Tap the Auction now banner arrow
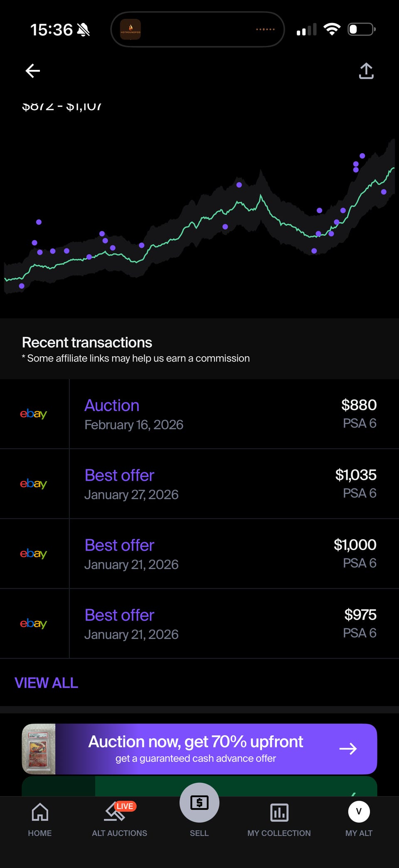Screen dimensions: 399x868 click(348, 749)
